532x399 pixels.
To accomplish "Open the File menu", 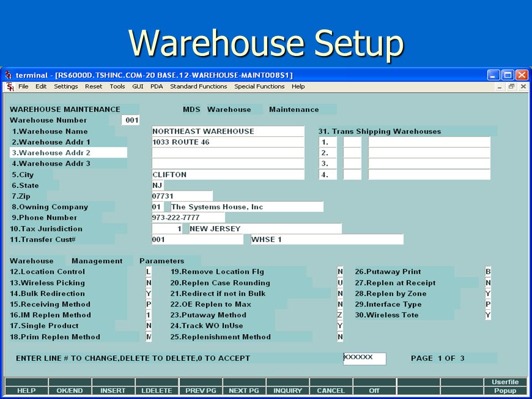I will click(23, 86).
